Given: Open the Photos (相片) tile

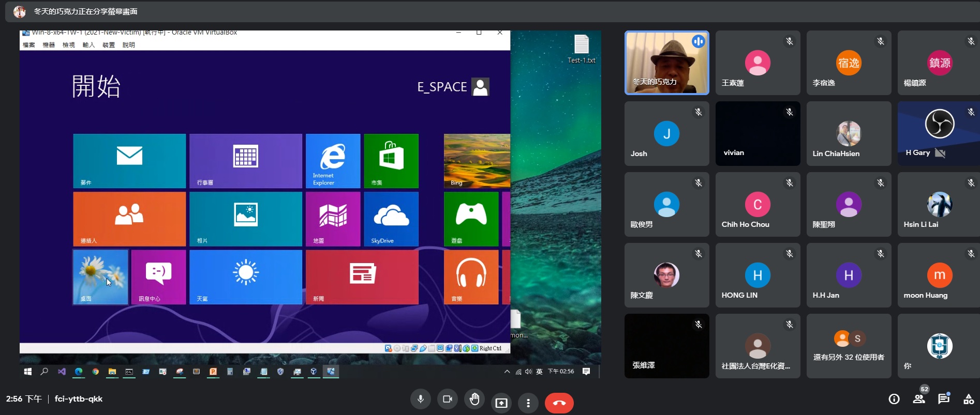Looking at the screenshot, I should click(x=246, y=219).
